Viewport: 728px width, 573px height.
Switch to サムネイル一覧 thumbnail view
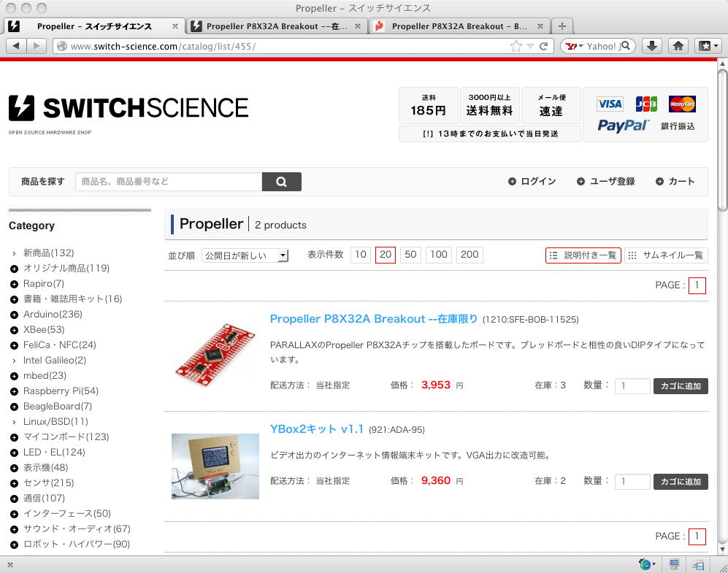coord(666,255)
